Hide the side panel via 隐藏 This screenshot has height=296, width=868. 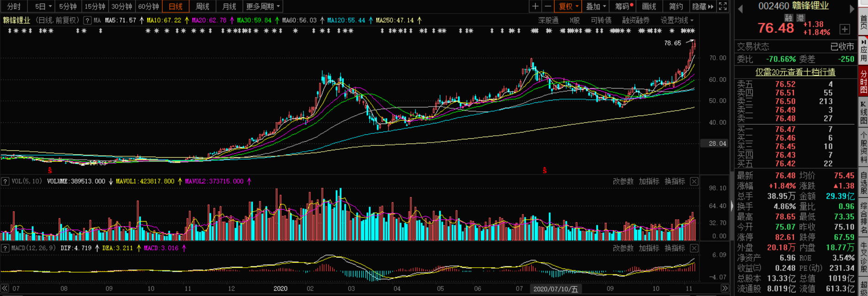click(x=702, y=6)
